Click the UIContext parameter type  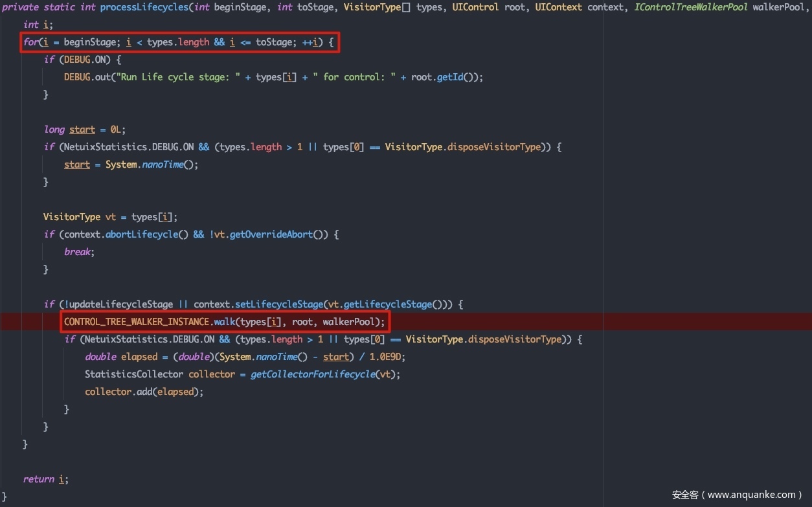[558, 7]
